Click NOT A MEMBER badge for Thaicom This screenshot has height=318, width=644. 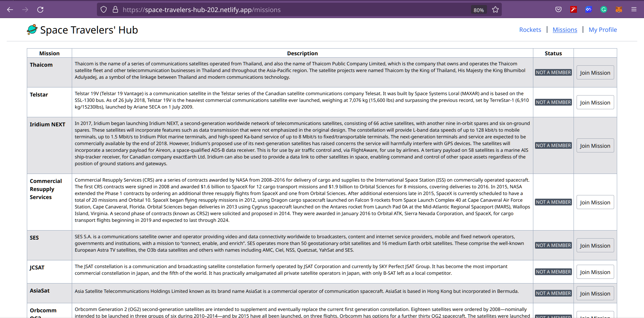553,72
